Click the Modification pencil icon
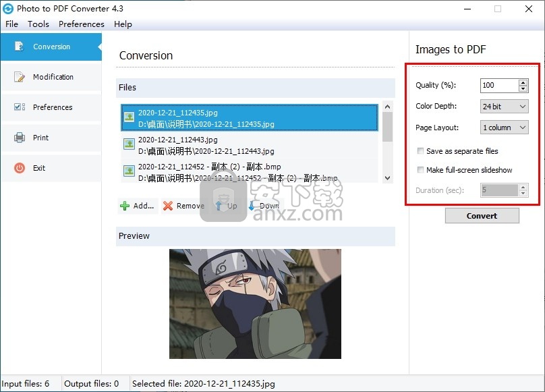545x392 pixels. point(20,76)
